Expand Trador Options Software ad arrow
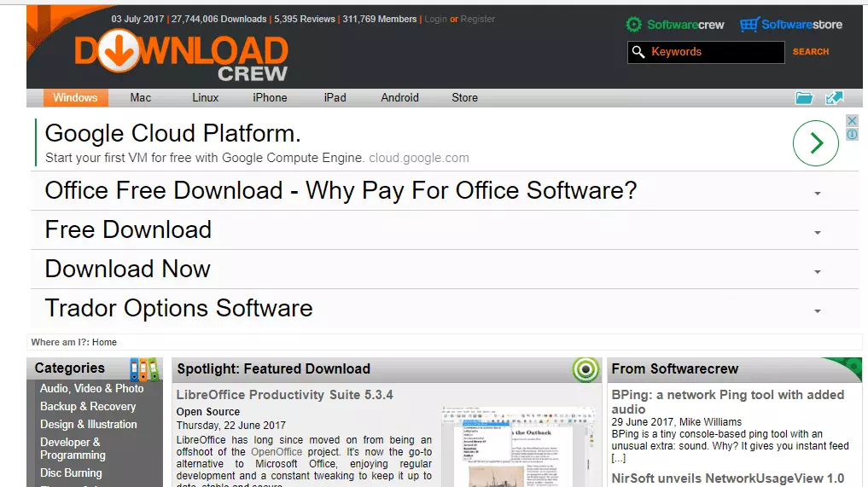Screen dimensions: 868x487 tap(817, 311)
